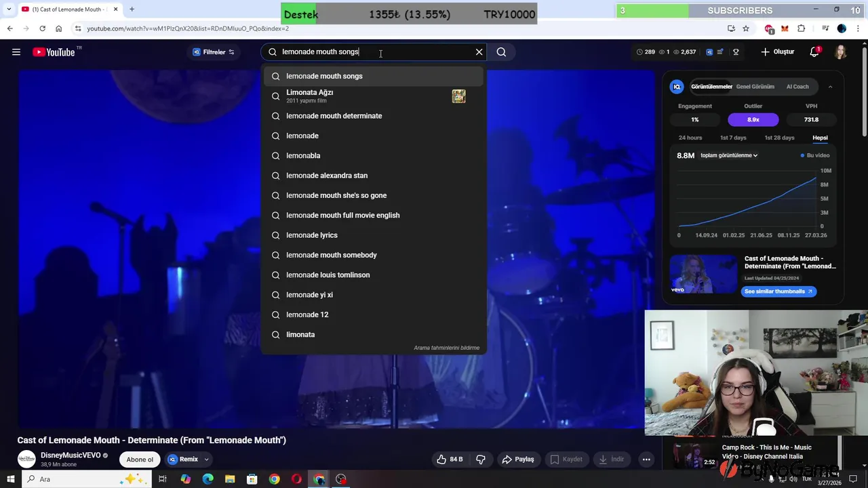Click the list icon beside vidIQ logo

click(x=720, y=52)
